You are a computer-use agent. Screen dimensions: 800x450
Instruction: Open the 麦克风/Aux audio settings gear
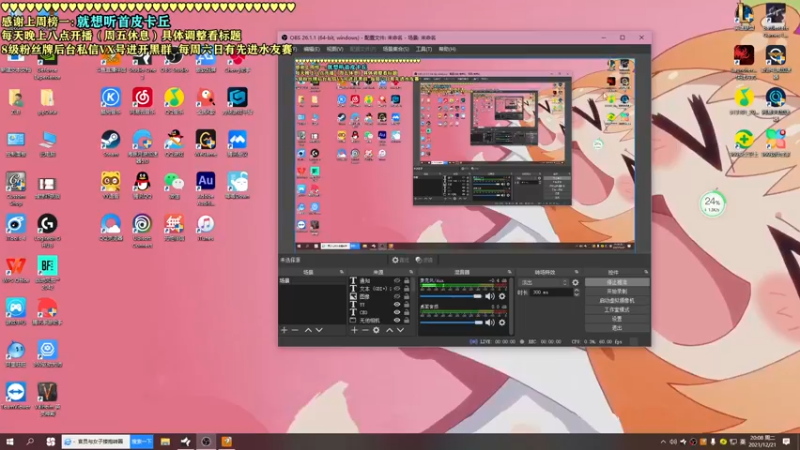(502, 296)
